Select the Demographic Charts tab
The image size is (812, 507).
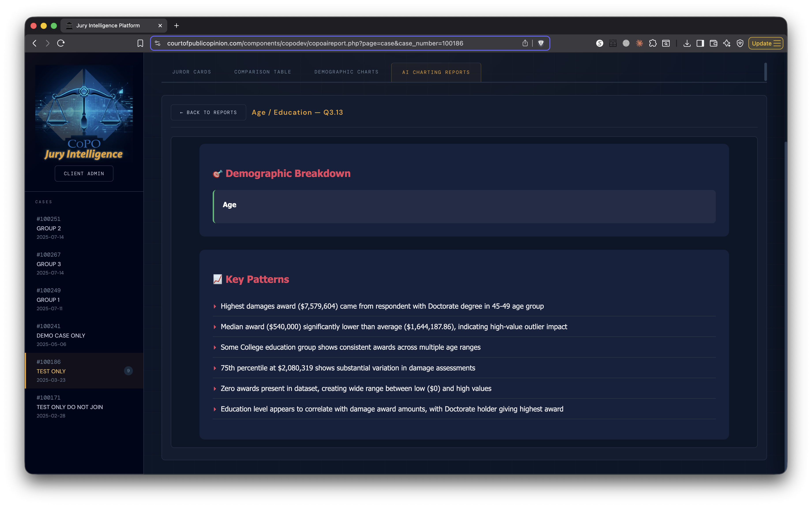346,72
